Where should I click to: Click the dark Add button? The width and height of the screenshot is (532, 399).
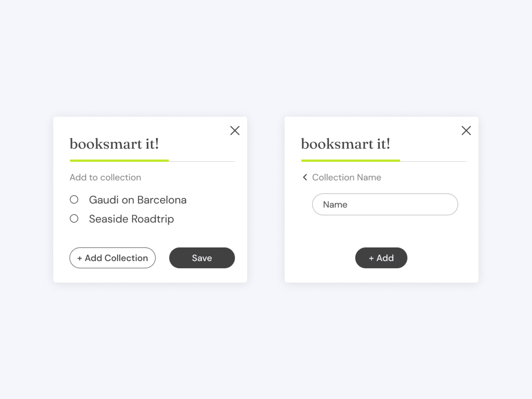[x=381, y=258]
